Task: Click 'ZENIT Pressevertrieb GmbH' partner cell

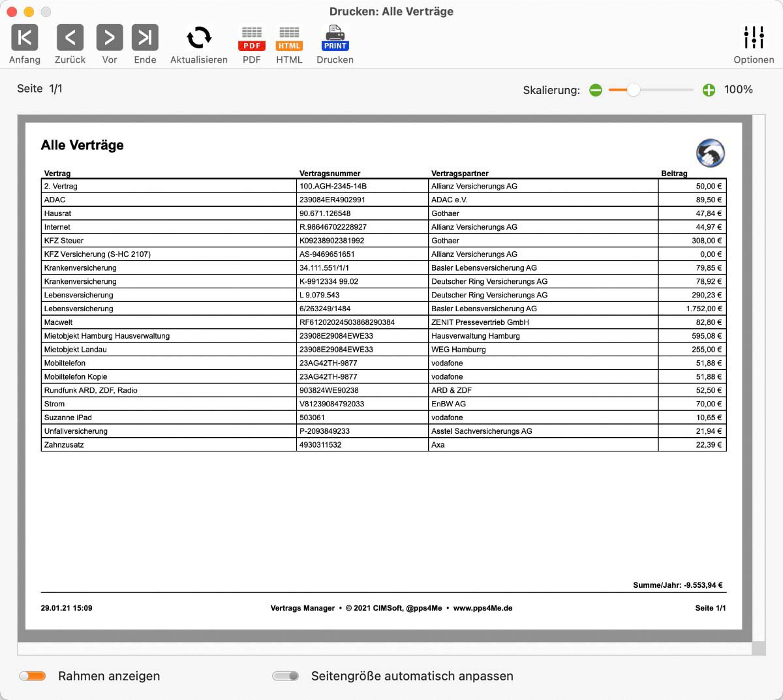Action: pos(543,322)
